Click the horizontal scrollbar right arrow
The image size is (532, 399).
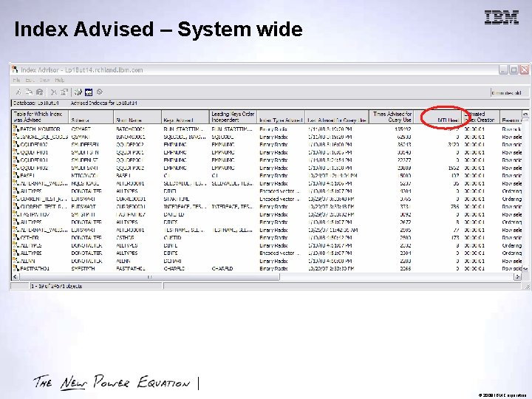tap(517, 277)
